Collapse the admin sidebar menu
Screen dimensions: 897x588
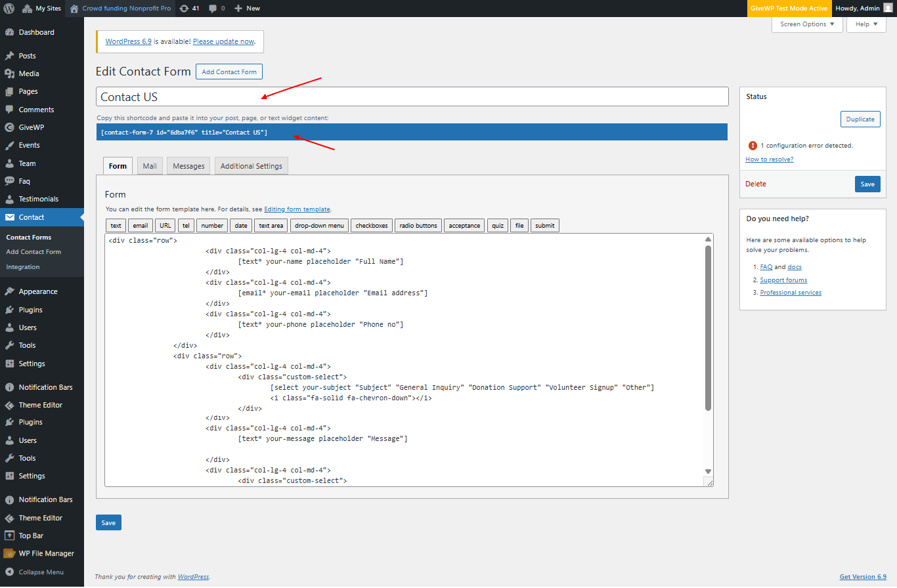coord(41,572)
